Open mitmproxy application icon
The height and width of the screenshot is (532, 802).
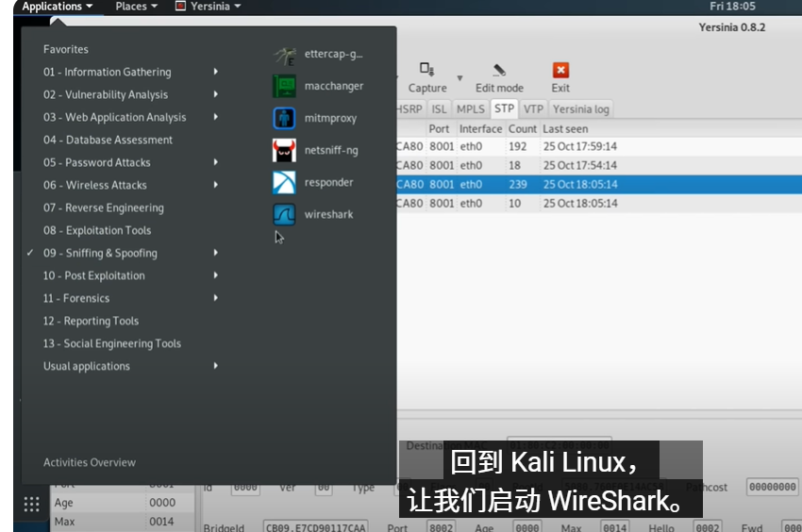click(x=284, y=118)
